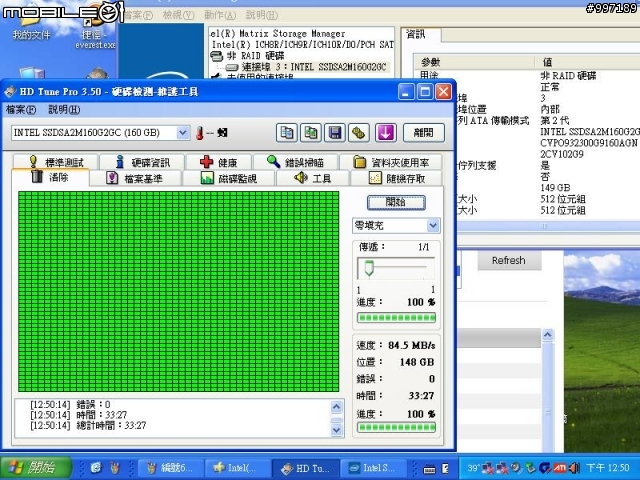Click the log scroll up arrow
This screenshot has width=640, height=480.
336,407
